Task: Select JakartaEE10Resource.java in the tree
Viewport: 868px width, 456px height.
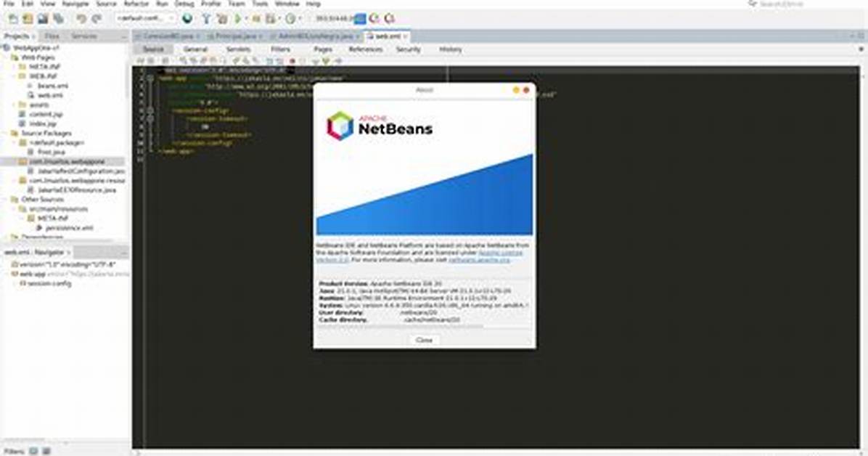Action: 78,190
